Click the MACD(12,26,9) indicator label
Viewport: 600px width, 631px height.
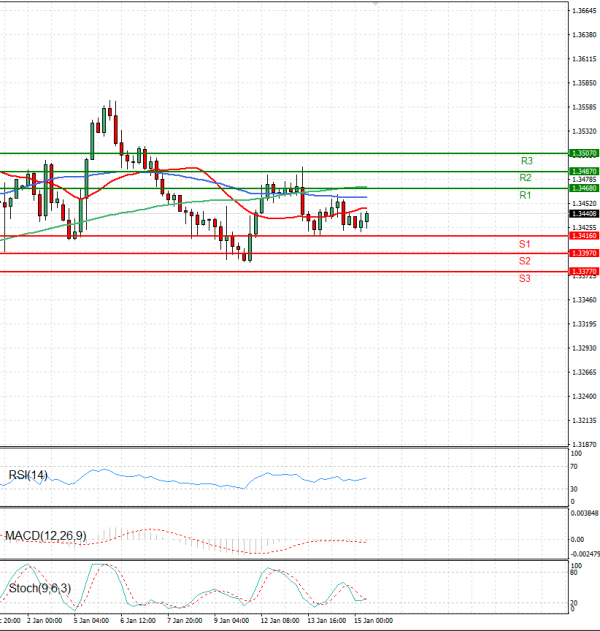point(45,537)
